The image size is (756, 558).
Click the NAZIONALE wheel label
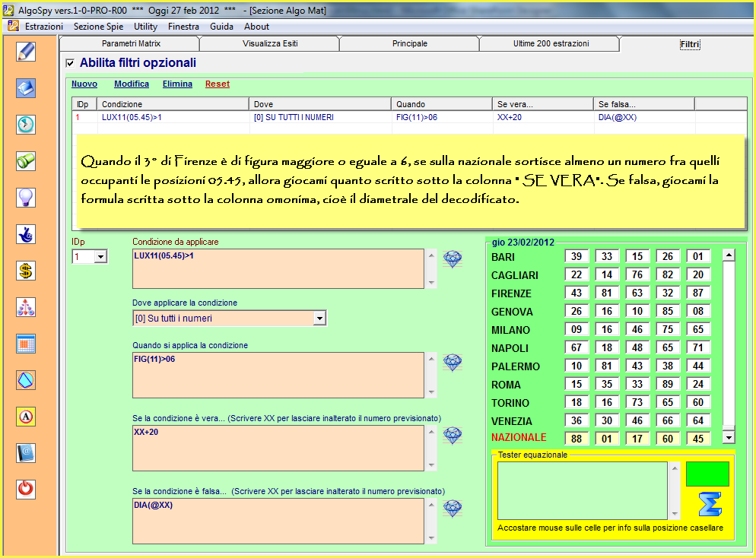[519, 438]
